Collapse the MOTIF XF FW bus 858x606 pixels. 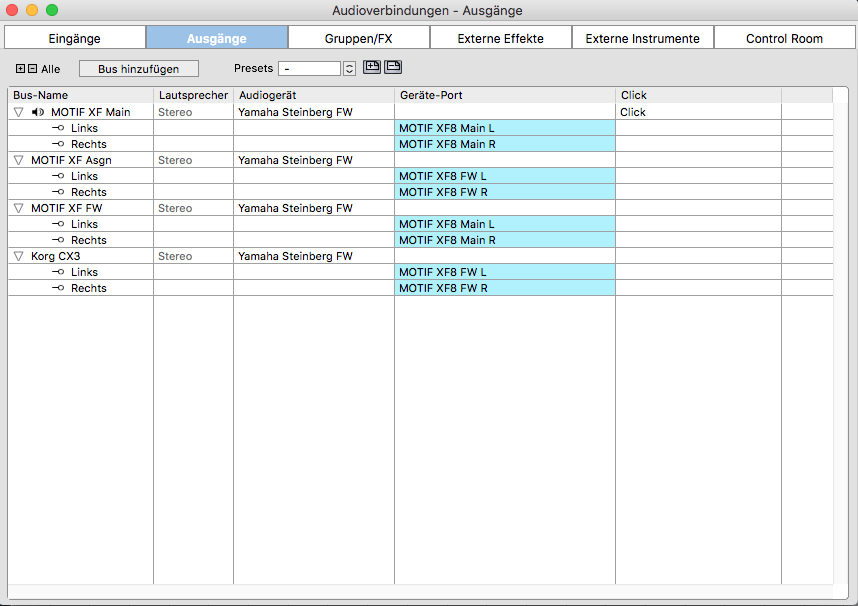[19, 209]
